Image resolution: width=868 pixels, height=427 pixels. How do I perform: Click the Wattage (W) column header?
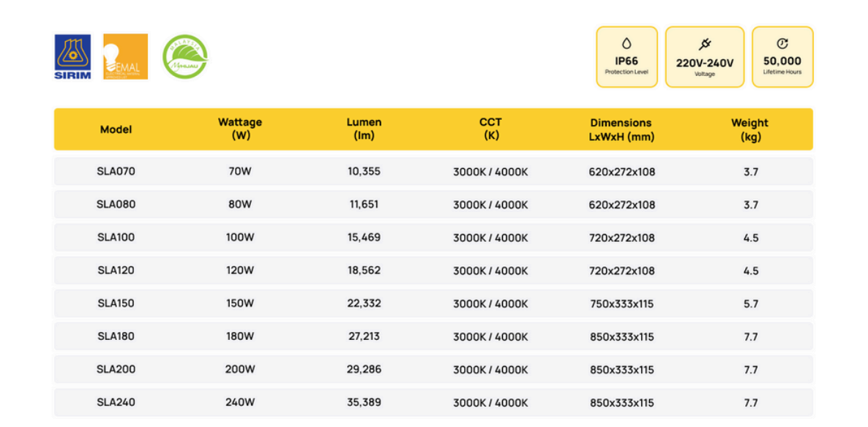click(x=240, y=129)
